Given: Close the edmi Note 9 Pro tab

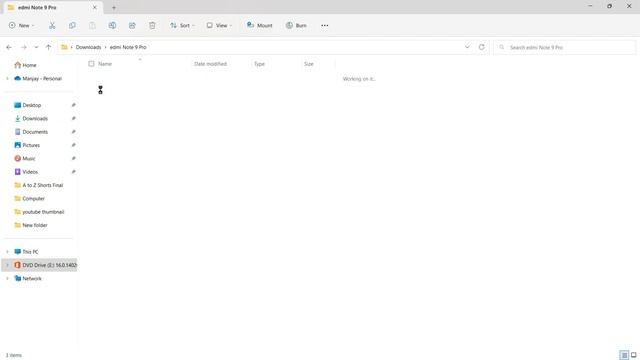Looking at the screenshot, I should coord(95,7).
